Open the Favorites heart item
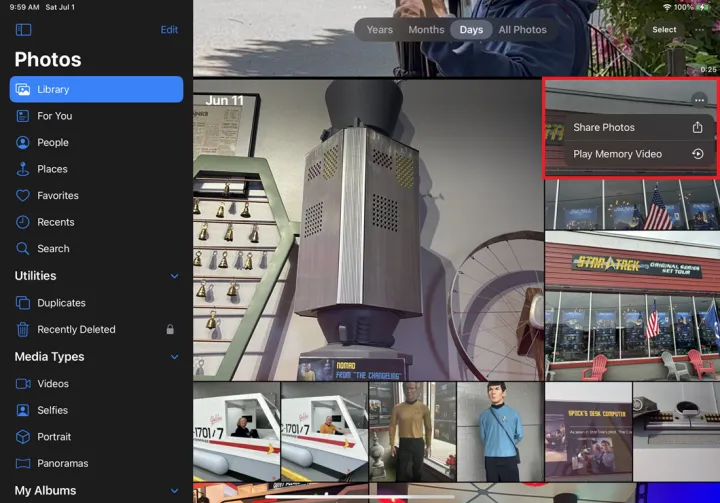This screenshot has height=503, width=720. coord(57,196)
